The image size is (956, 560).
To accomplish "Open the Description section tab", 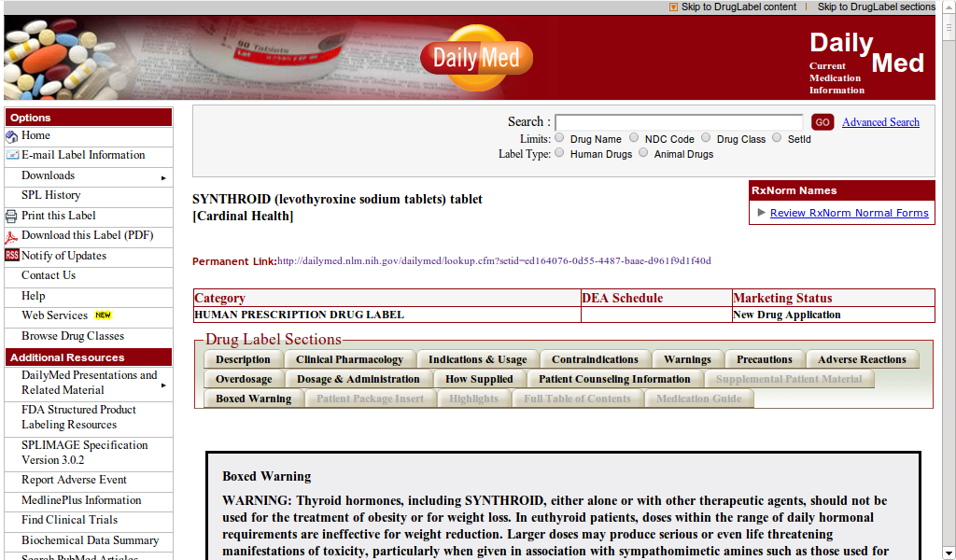I will coord(243,359).
